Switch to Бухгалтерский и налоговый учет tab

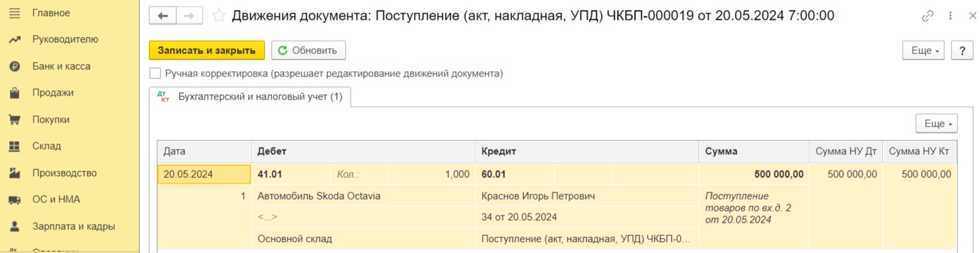coord(251,97)
